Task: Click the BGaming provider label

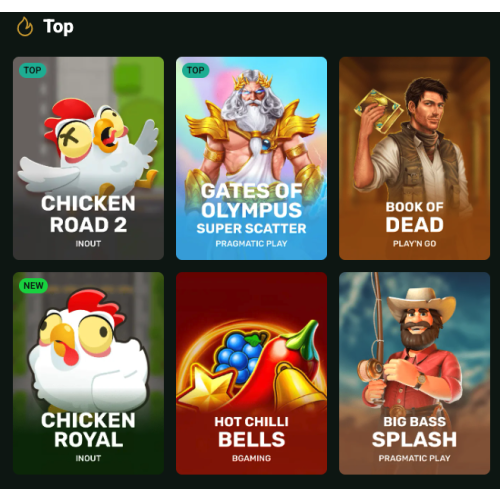Action: pyautogui.click(x=251, y=458)
